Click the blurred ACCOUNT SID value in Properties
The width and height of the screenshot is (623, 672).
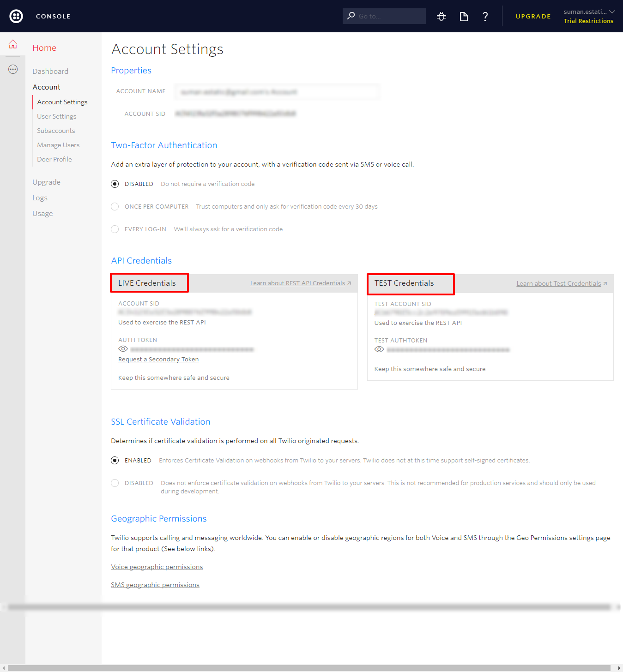coord(236,114)
